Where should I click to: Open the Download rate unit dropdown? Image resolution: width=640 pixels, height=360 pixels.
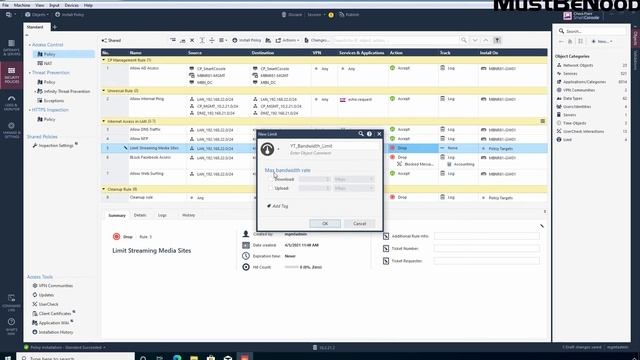353,179
